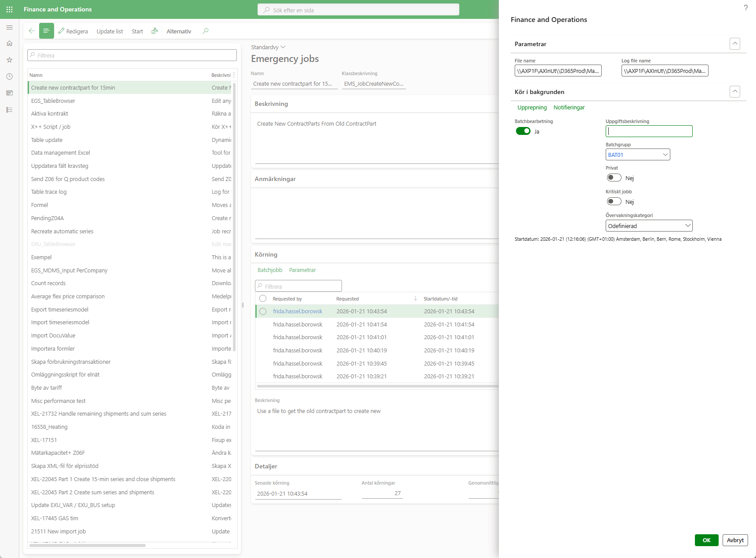Switch to Parametrar tab under Körning
The height and width of the screenshot is (558, 756).
pyautogui.click(x=302, y=270)
